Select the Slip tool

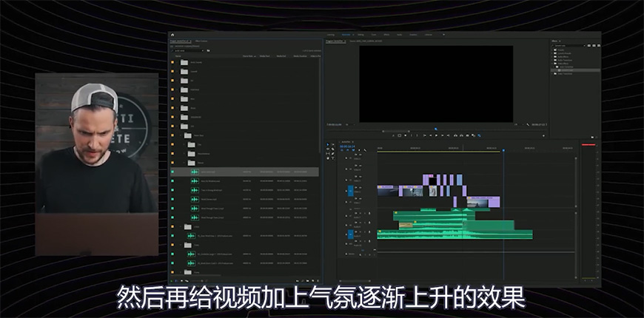coord(328,154)
